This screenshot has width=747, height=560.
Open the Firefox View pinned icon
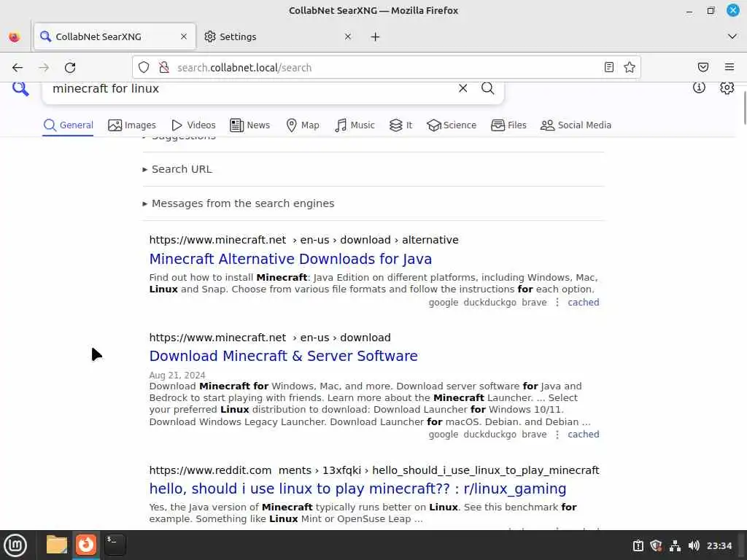(15, 36)
